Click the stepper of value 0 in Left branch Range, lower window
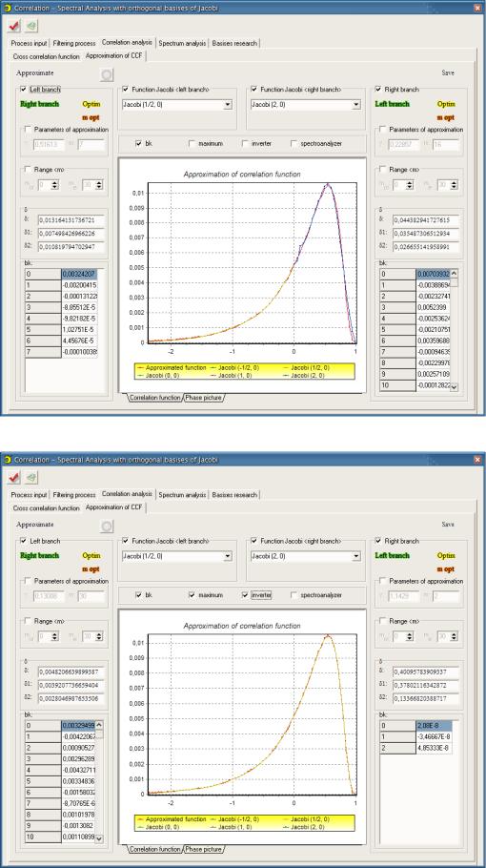486x868 pixels. point(54,637)
